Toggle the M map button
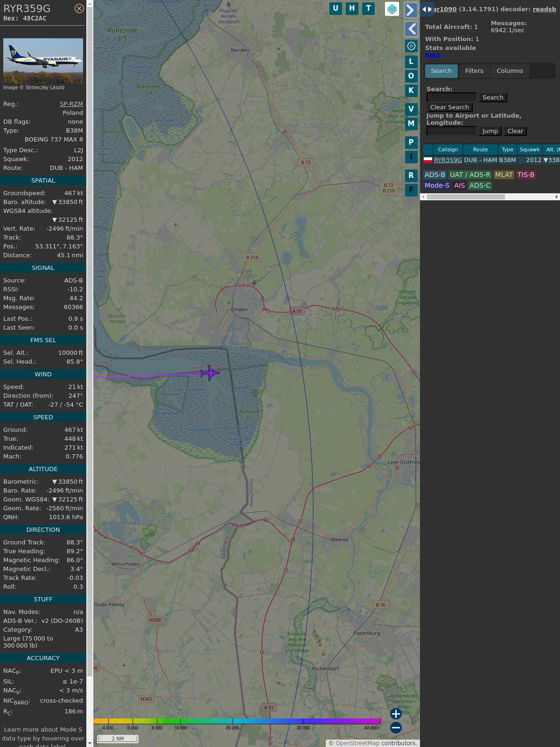 click(x=411, y=123)
